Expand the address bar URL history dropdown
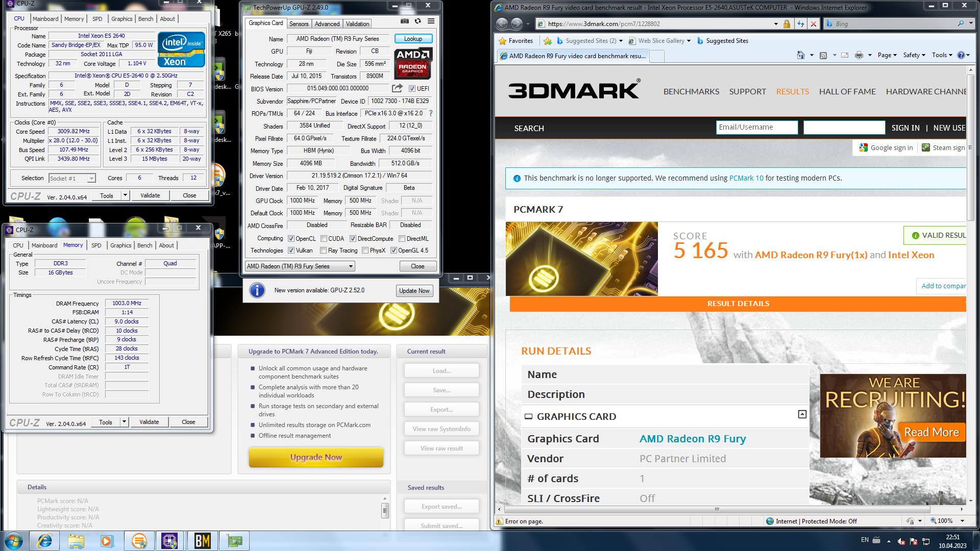Screen dimensions: 980x551 (776, 24)
